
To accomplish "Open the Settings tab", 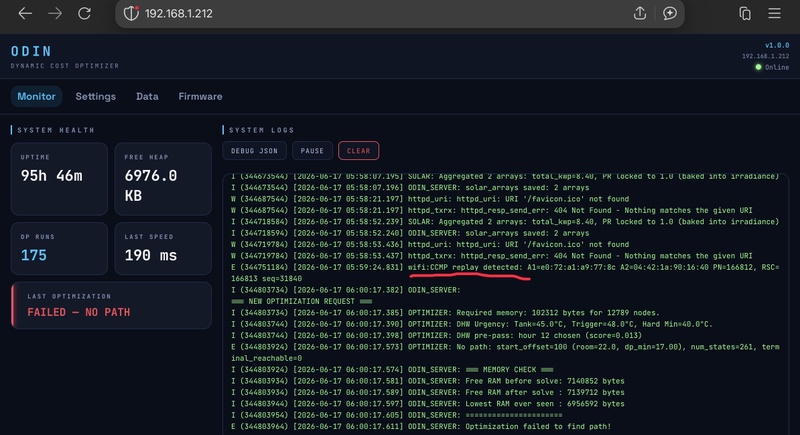I will click(95, 96).
